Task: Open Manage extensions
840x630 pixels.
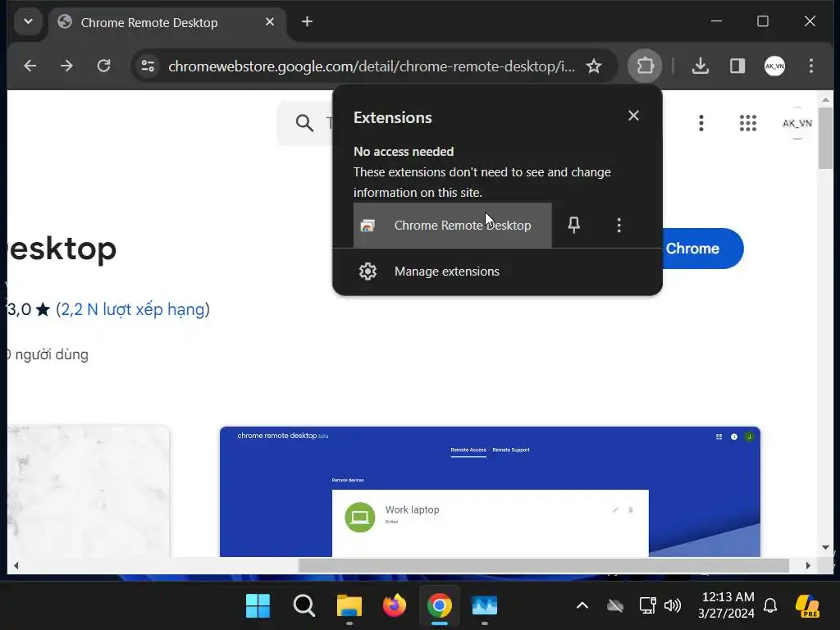Action: tap(498, 272)
